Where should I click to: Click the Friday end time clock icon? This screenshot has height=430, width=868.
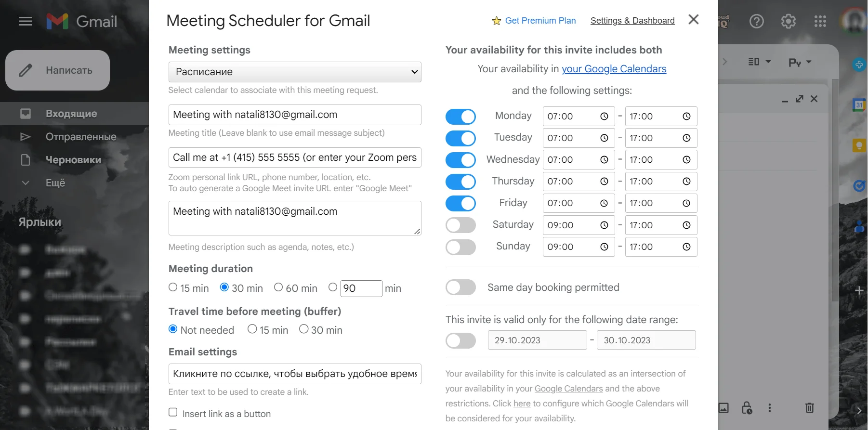(x=686, y=203)
